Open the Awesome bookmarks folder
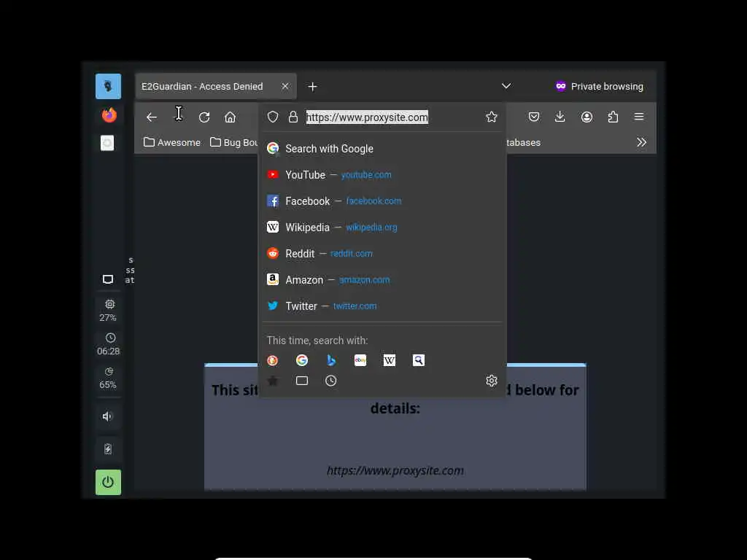This screenshot has height=560, width=747. coord(172,142)
